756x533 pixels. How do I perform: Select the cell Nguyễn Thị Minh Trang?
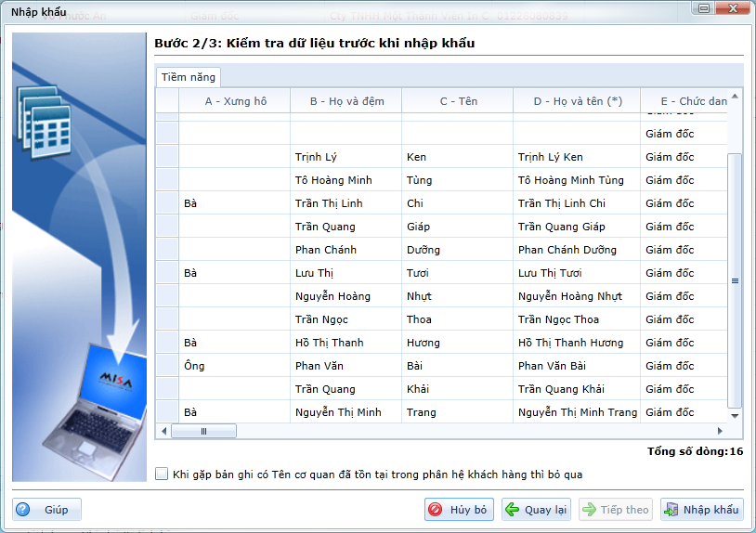[577, 412]
